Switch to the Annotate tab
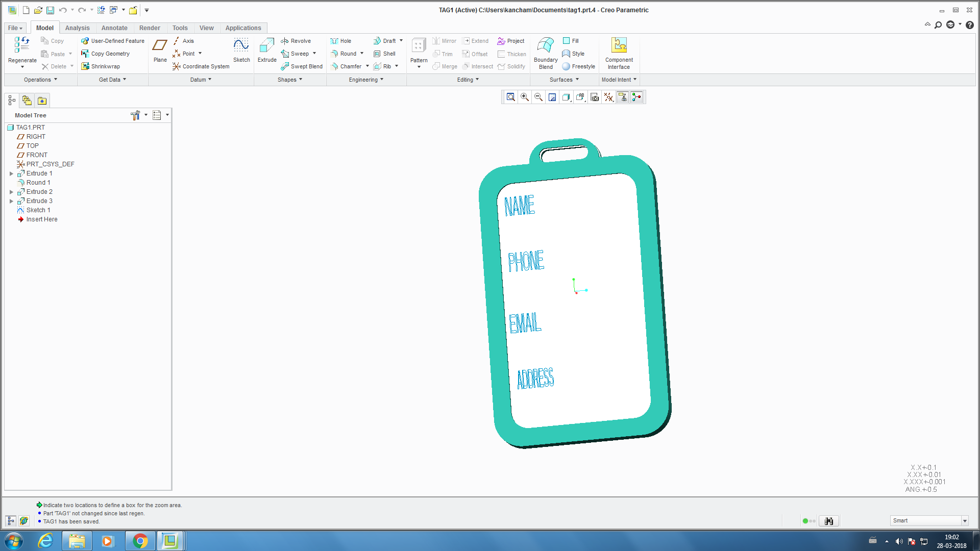 pyautogui.click(x=114, y=28)
